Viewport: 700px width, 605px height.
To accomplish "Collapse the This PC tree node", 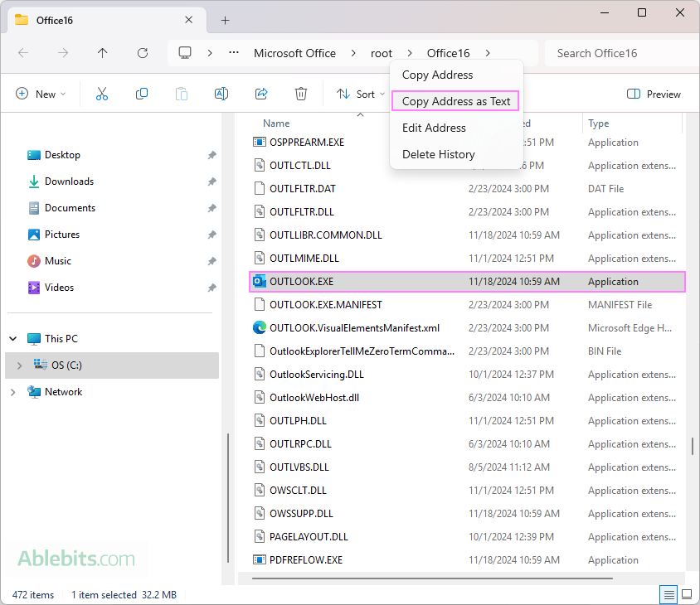I will (x=13, y=339).
